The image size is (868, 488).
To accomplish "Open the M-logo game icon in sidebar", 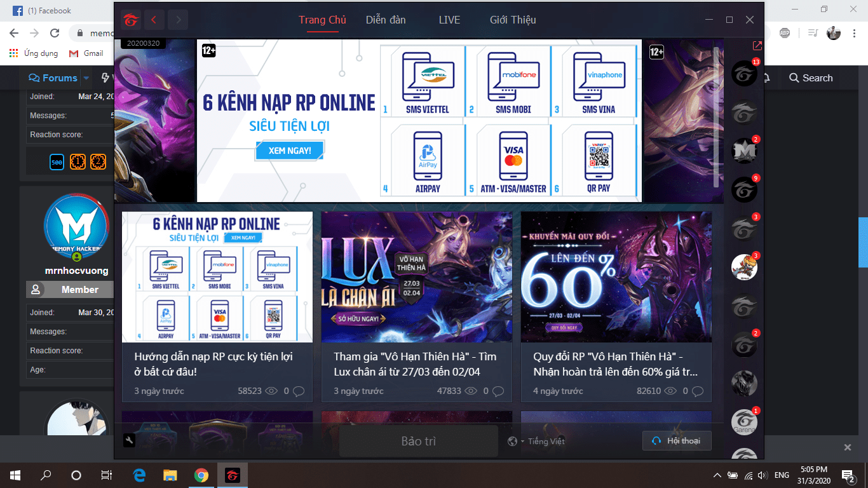I will tap(744, 151).
